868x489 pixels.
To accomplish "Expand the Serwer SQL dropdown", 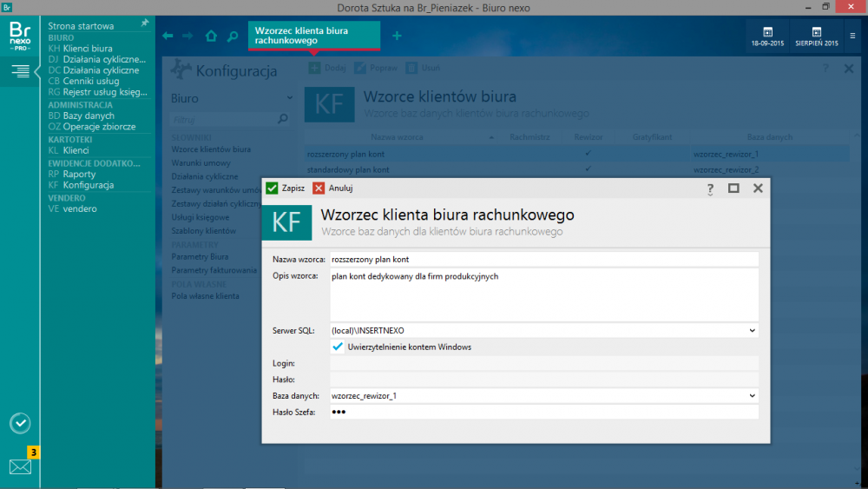I will [752, 330].
